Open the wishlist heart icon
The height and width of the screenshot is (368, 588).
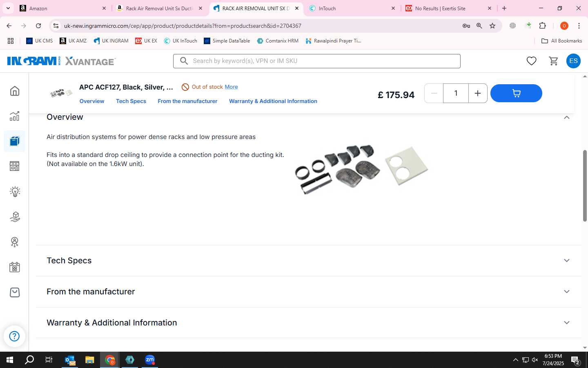click(x=531, y=61)
